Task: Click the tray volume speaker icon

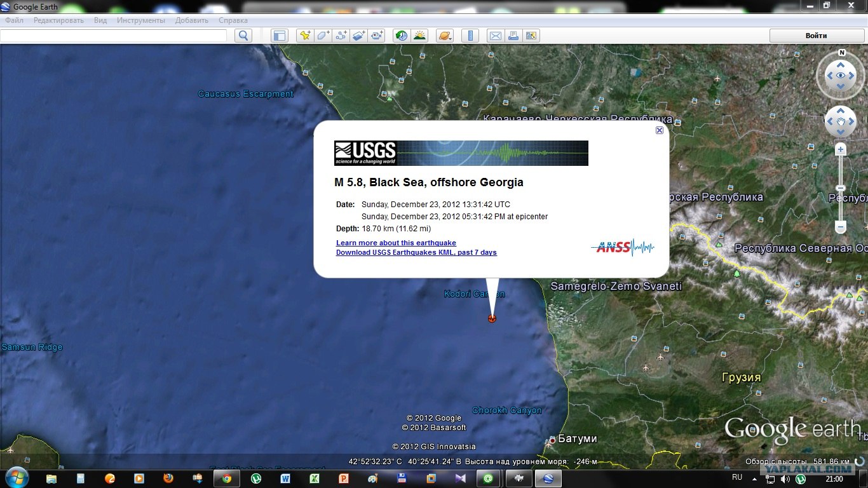Action: [x=785, y=478]
